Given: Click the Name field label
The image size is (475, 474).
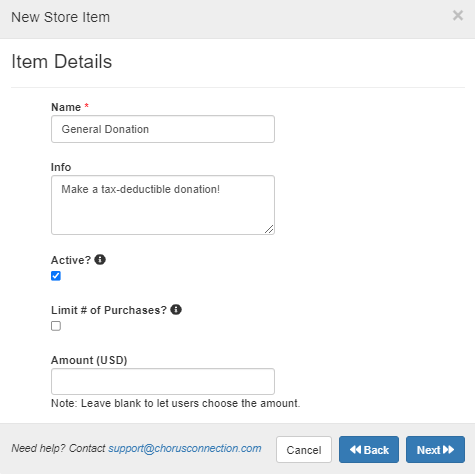Looking at the screenshot, I should [66, 107].
